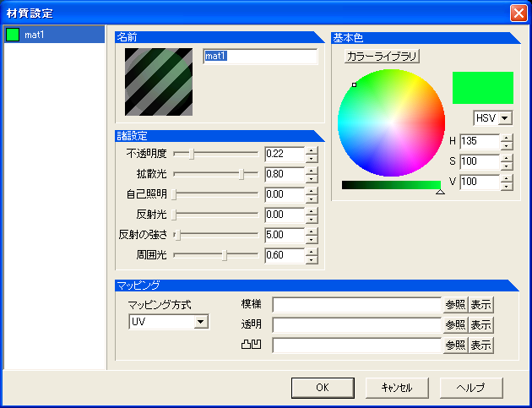This screenshot has height=408, width=532.
Task: Increase 反射光 with the up spinner
Action: [x=312, y=211]
